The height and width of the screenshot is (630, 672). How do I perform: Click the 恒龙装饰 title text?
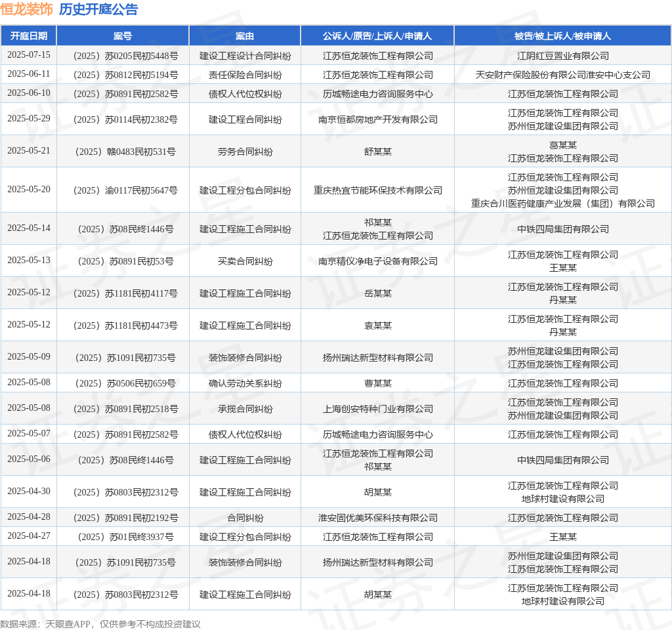26,9
